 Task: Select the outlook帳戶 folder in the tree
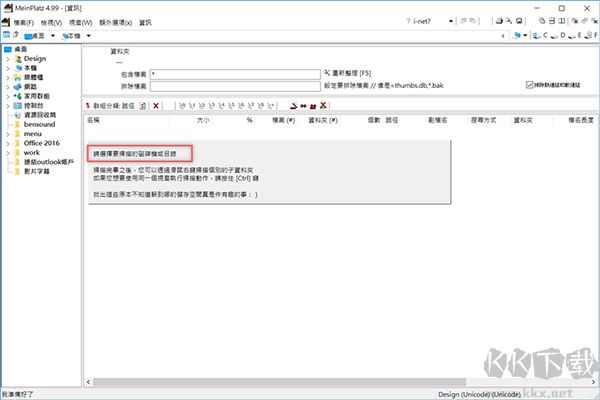pyautogui.click(x=49, y=162)
